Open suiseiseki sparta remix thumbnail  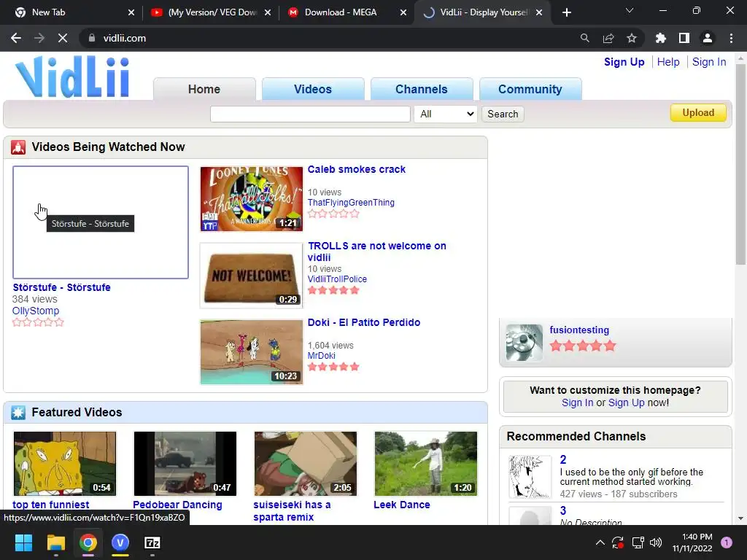(306, 464)
